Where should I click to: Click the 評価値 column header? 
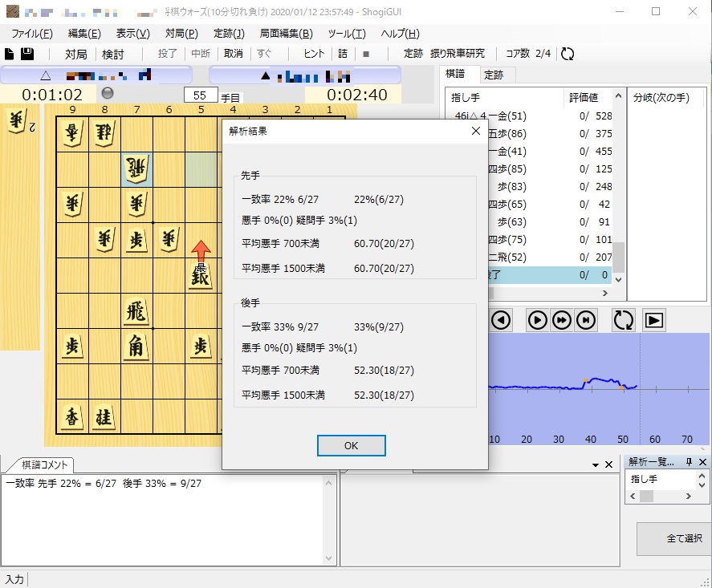[x=584, y=98]
